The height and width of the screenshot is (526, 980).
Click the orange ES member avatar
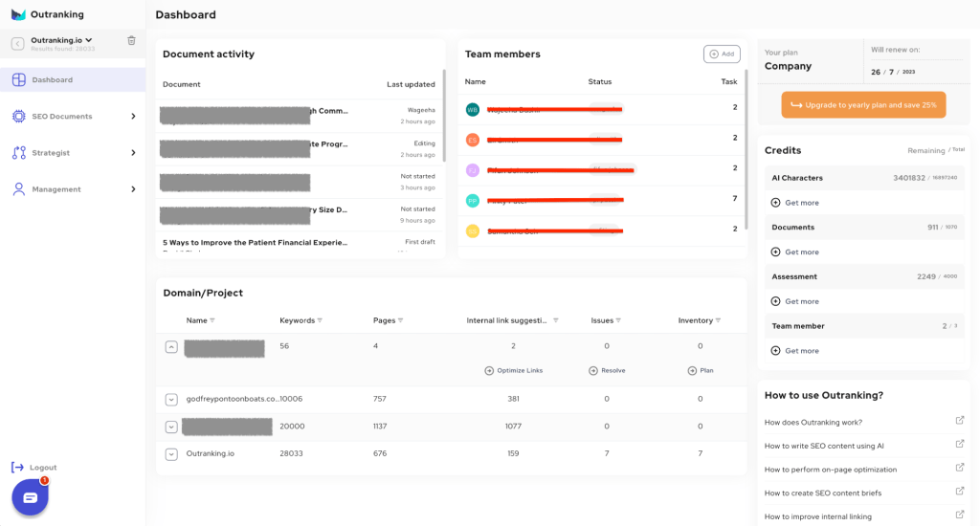473,140
